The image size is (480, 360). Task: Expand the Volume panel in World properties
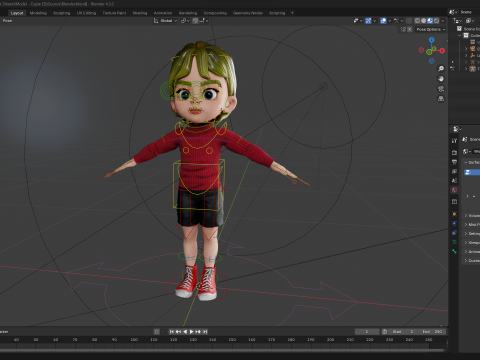click(472, 215)
